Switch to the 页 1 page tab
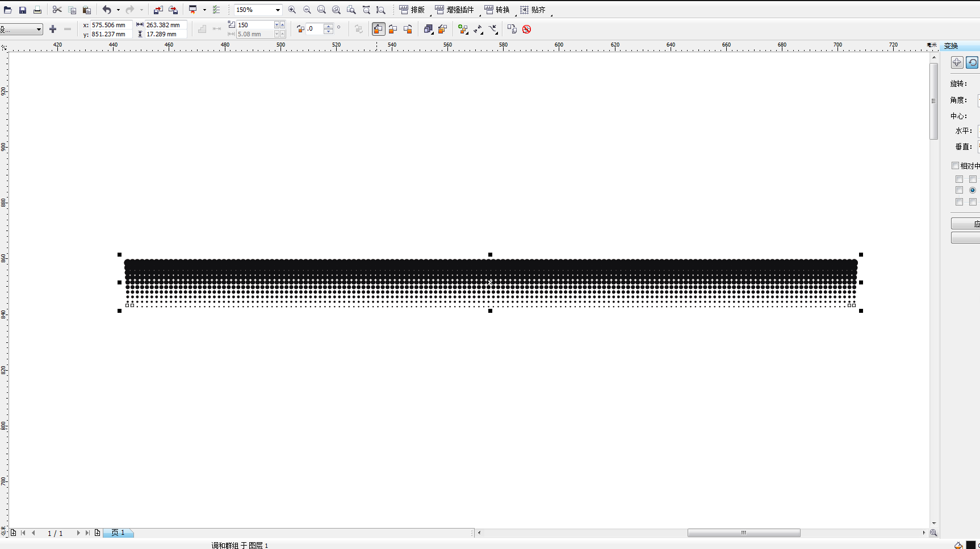Viewport: 980px width, 549px height. click(118, 533)
